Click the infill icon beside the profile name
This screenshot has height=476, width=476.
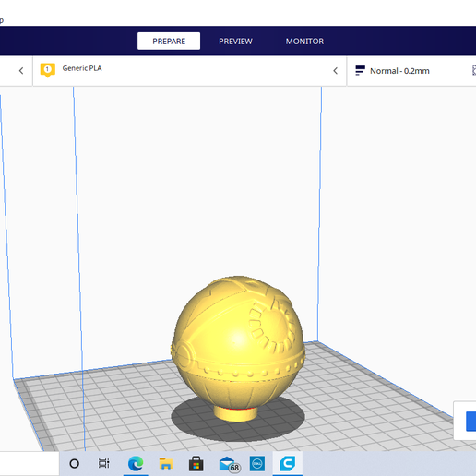point(474,70)
